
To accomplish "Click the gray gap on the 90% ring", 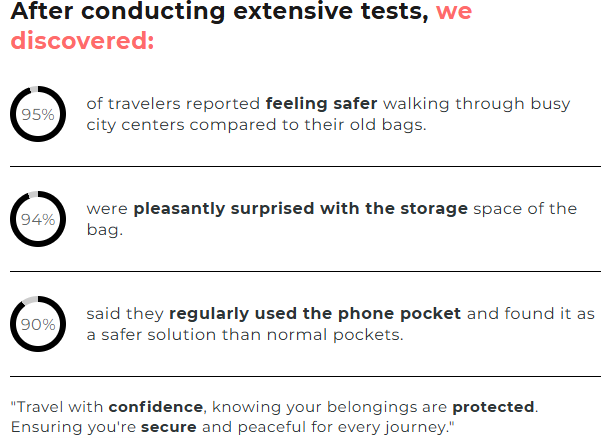I will point(30,300).
